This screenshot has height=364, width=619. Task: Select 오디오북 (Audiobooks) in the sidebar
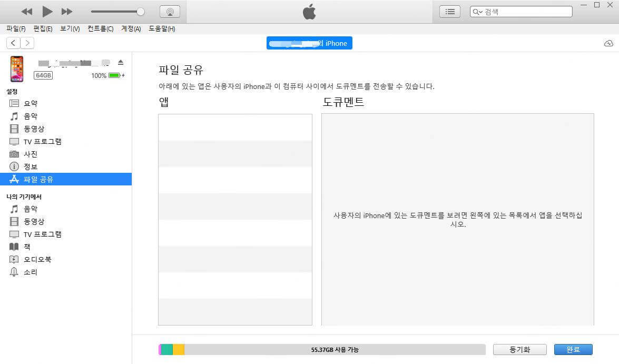click(36, 259)
